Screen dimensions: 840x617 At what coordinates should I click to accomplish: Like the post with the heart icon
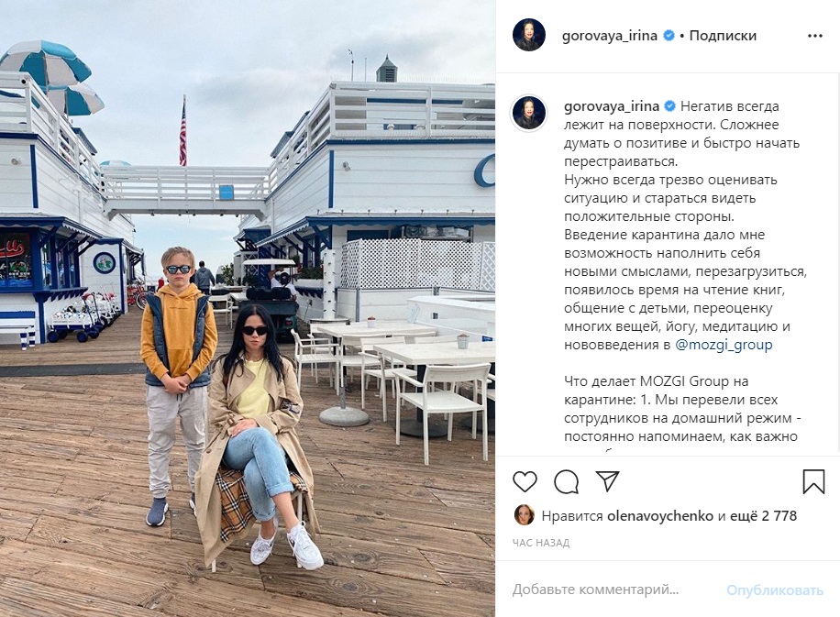(525, 481)
